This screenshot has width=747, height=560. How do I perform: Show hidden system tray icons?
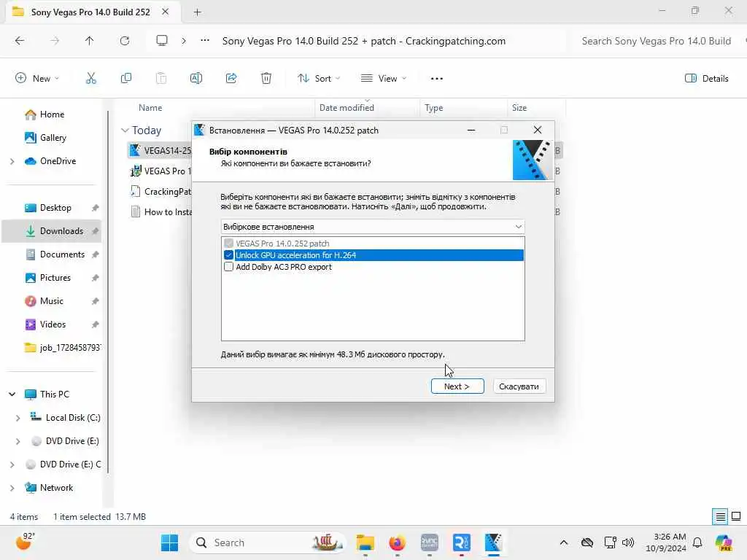564,542
